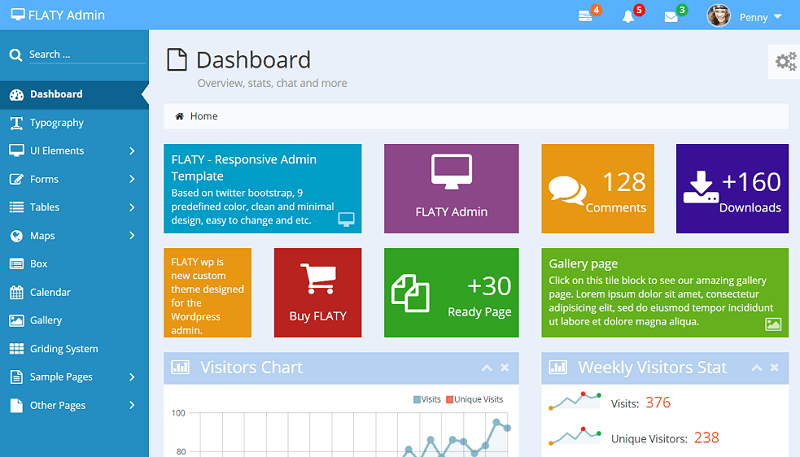
Task: Click the Weekly Visitors Stat chart icon
Action: 558,367
